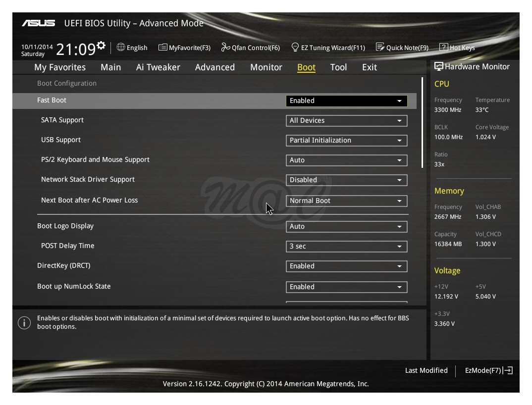Click the memory capacity 16384 MB
The width and height of the screenshot is (532, 405).
tap(448, 244)
